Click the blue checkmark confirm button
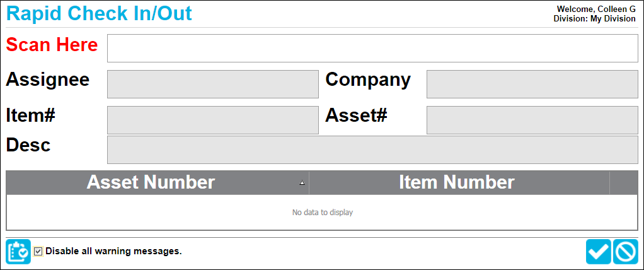Image resolution: width=644 pixels, height=270 pixels. click(599, 251)
